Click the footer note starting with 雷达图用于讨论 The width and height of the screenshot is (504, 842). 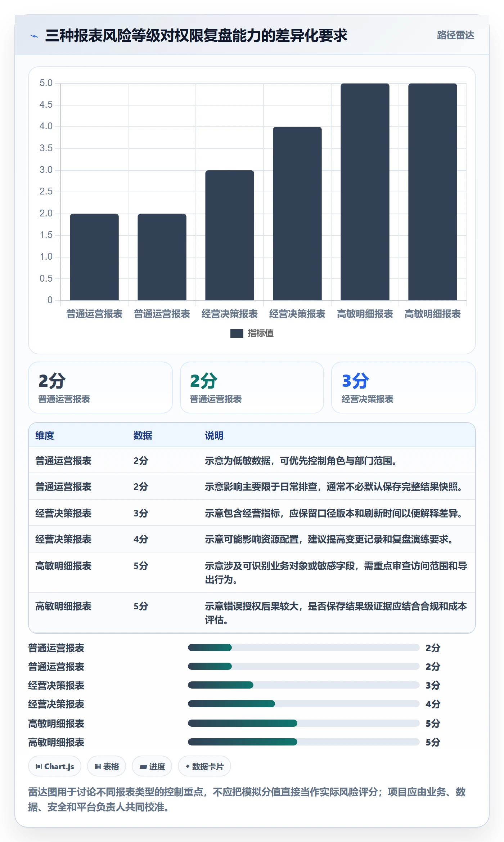[x=247, y=800]
